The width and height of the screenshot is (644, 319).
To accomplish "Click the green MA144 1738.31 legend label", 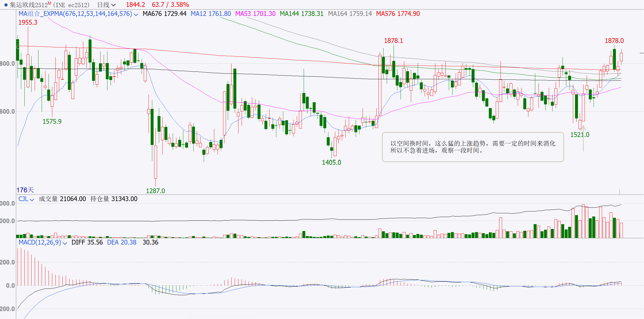I will click(x=302, y=14).
